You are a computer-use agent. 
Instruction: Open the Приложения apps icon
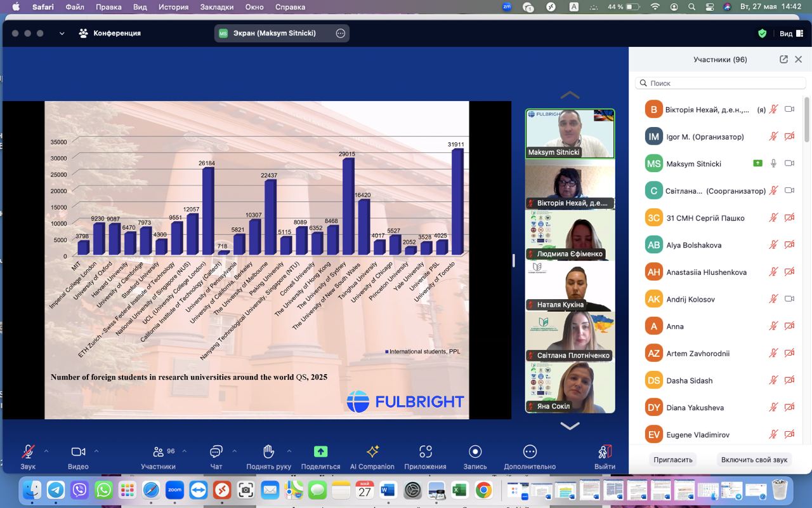[425, 451]
